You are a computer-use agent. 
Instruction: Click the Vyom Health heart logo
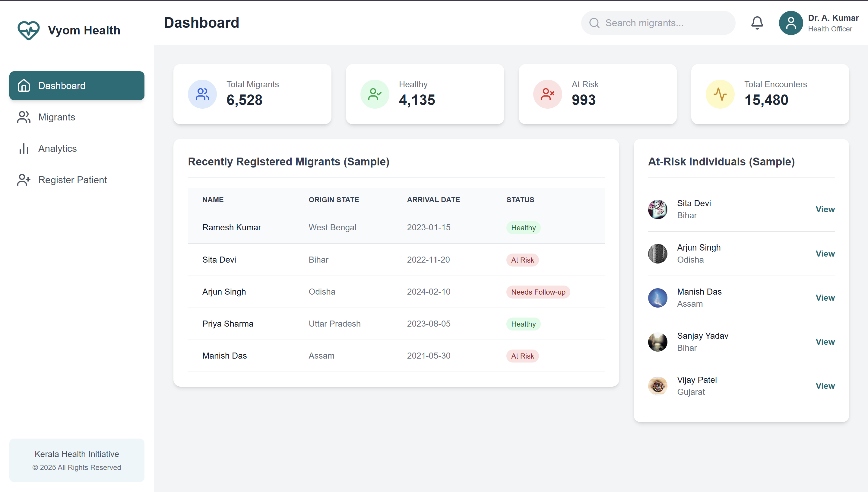pyautogui.click(x=28, y=30)
